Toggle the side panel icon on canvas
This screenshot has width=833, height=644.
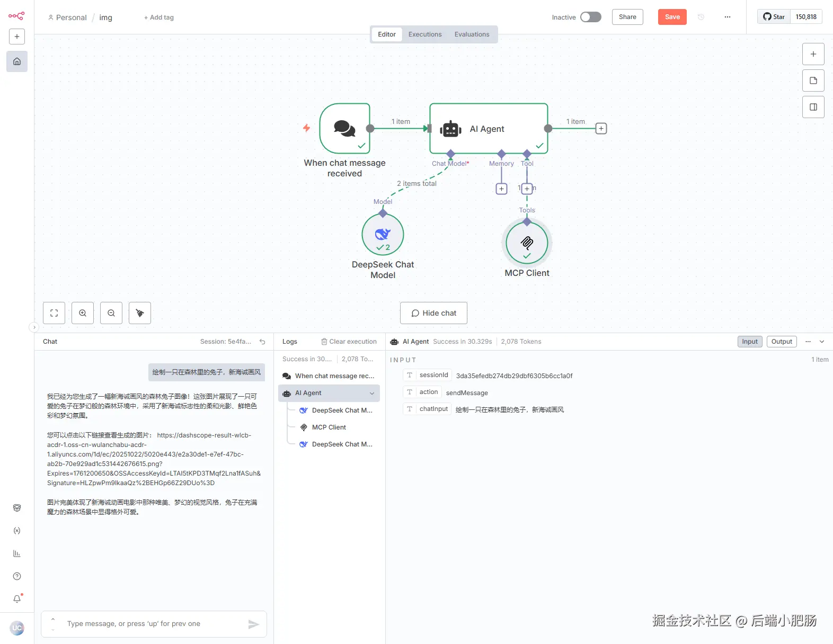point(813,107)
